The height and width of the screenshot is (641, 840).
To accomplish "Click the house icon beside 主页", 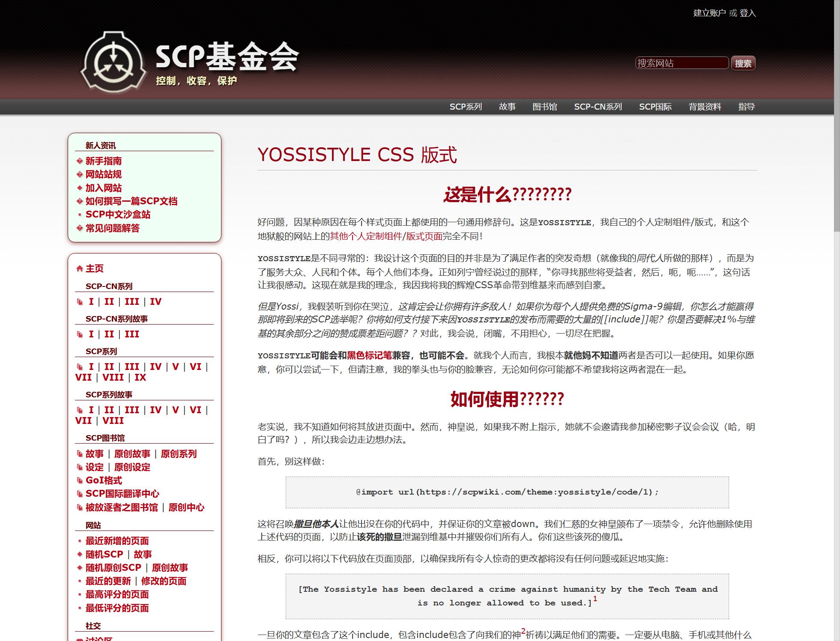I will pyautogui.click(x=79, y=269).
